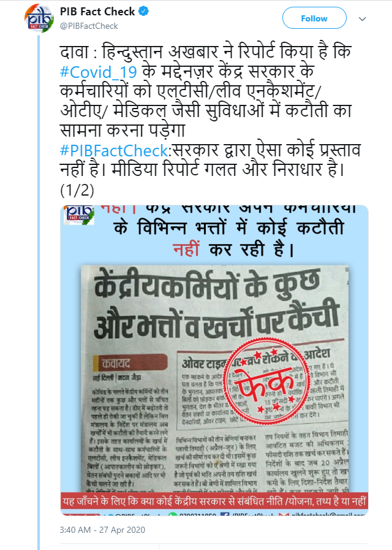Open the attached newspaper clipping image
The width and height of the screenshot is (392, 550).
coord(214,360)
